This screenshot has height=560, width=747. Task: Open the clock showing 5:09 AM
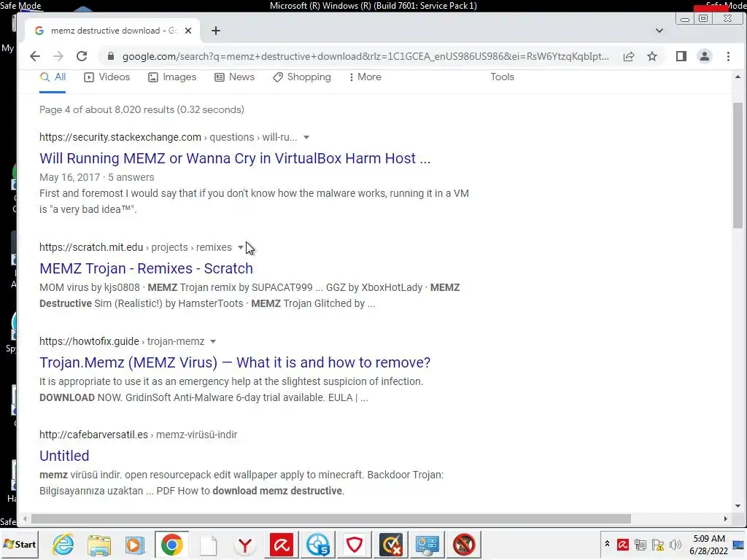pos(708,545)
